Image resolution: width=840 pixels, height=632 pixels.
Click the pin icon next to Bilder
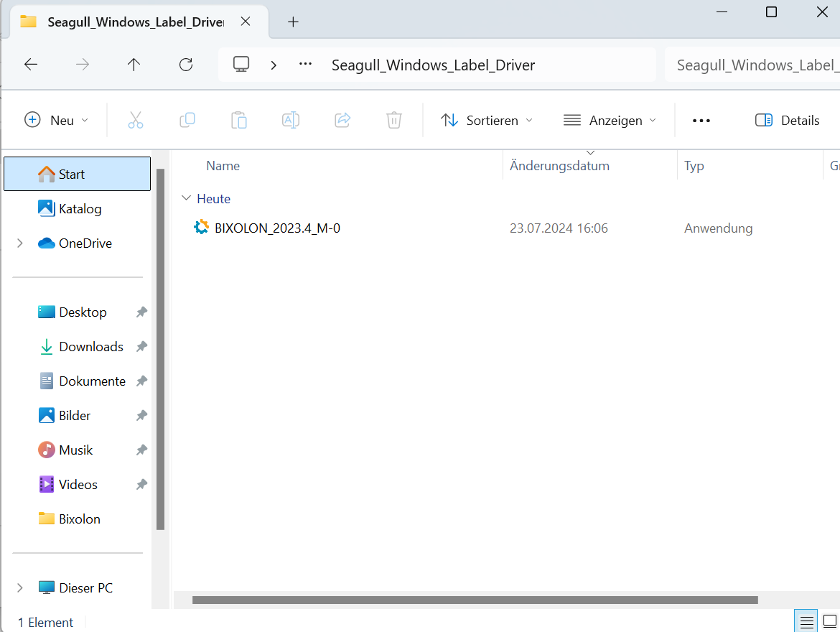tap(141, 415)
